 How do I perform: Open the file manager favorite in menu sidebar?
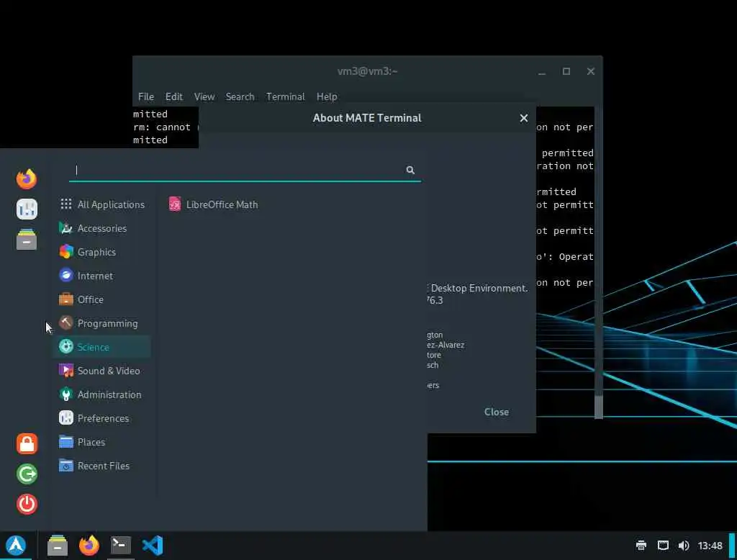pyautogui.click(x=27, y=239)
